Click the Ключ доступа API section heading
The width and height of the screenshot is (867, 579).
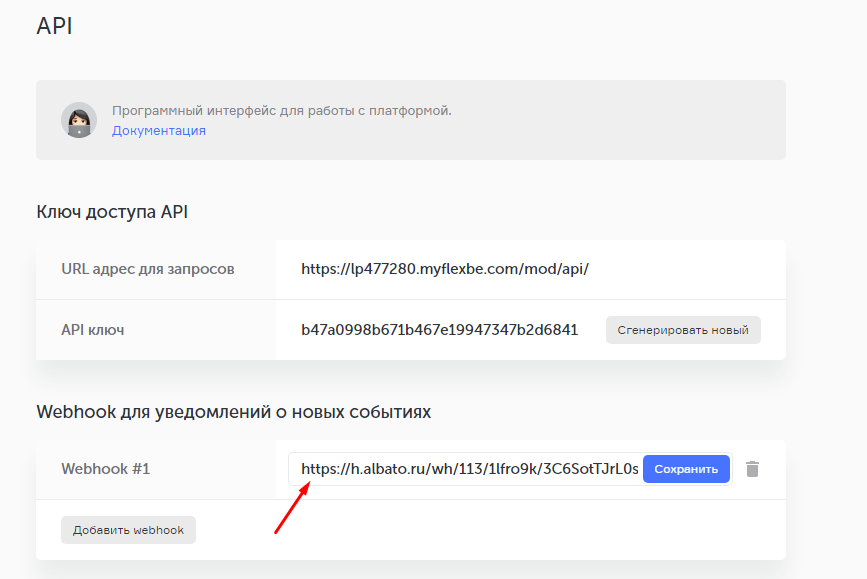(x=112, y=212)
